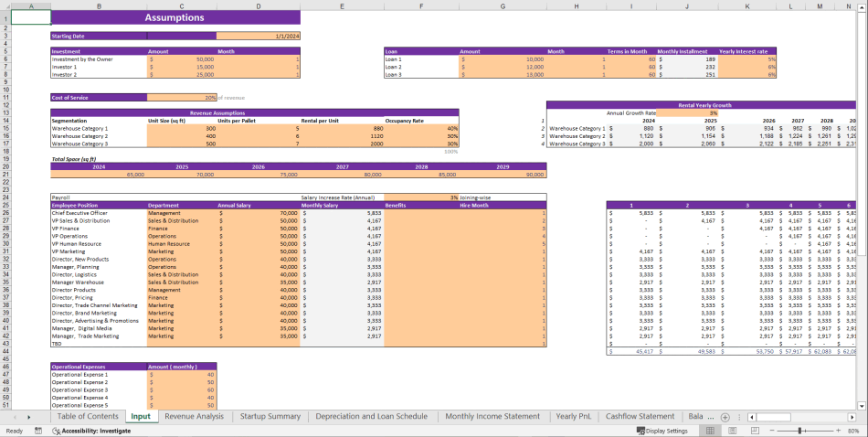Screen dimensions: 868x437
Task: Click the 80% zoom level indicator
Action: coord(852,431)
